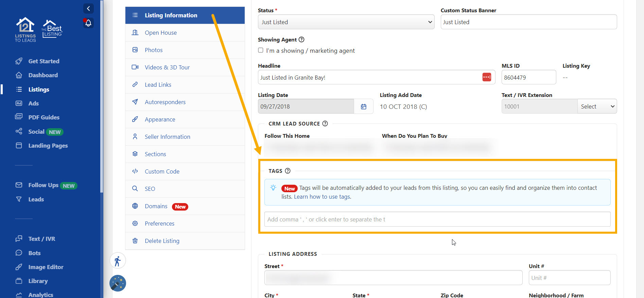Open Dashboard from the sidebar
This screenshot has height=298, width=644.
point(43,75)
